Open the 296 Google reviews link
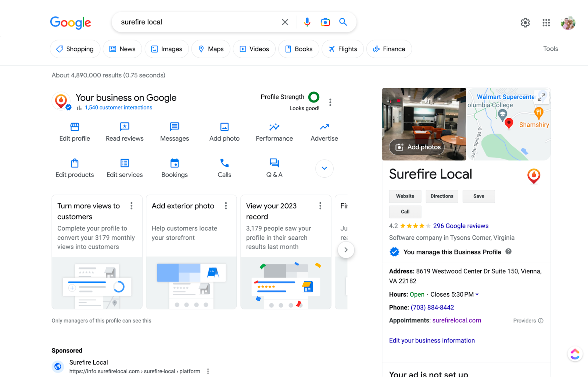Viewport: 588px width, 377px height. point(461,225)
